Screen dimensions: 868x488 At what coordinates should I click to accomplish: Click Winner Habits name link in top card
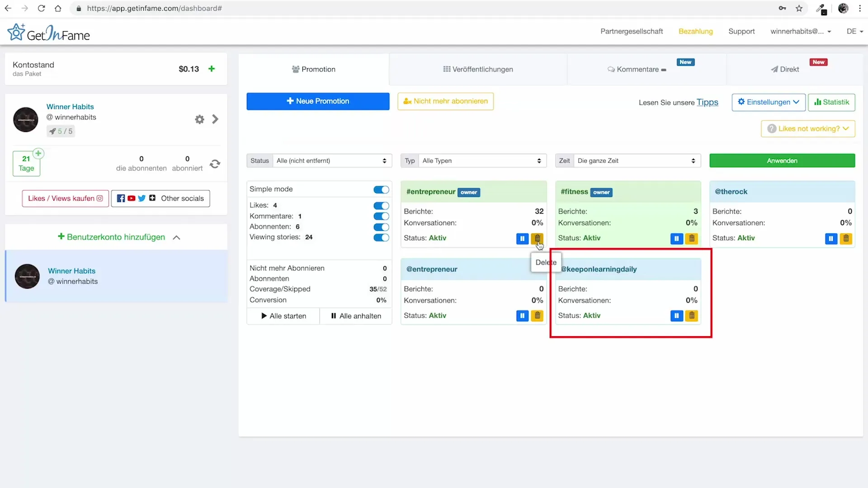pos(70,107)
